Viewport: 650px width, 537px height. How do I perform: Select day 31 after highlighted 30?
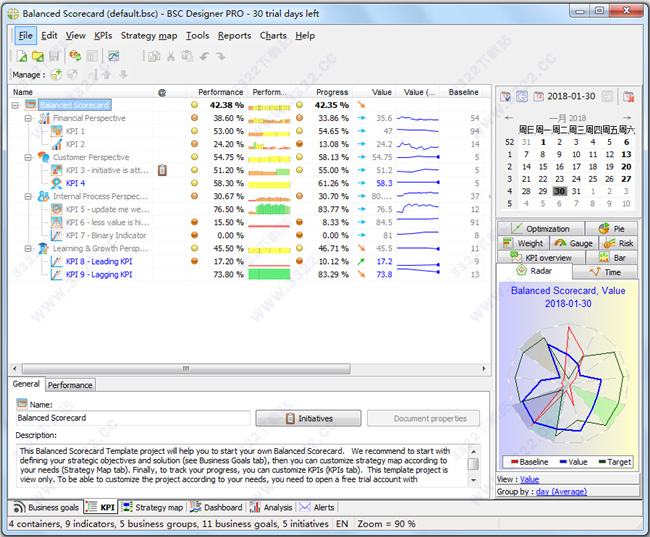576,191
